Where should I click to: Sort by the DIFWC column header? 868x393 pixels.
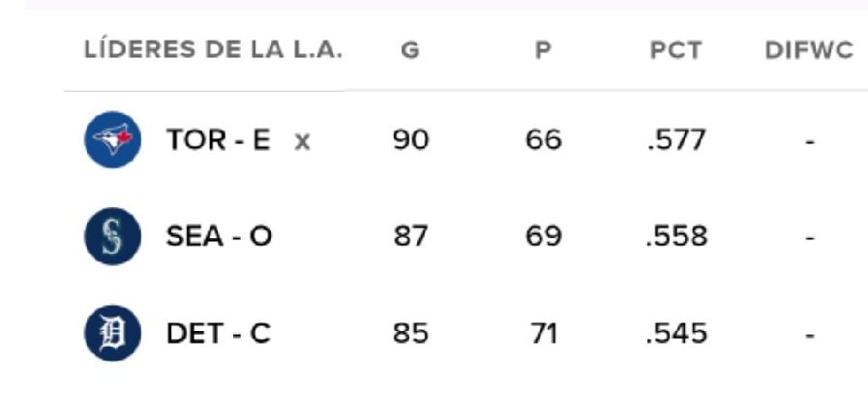coord(809,50)
